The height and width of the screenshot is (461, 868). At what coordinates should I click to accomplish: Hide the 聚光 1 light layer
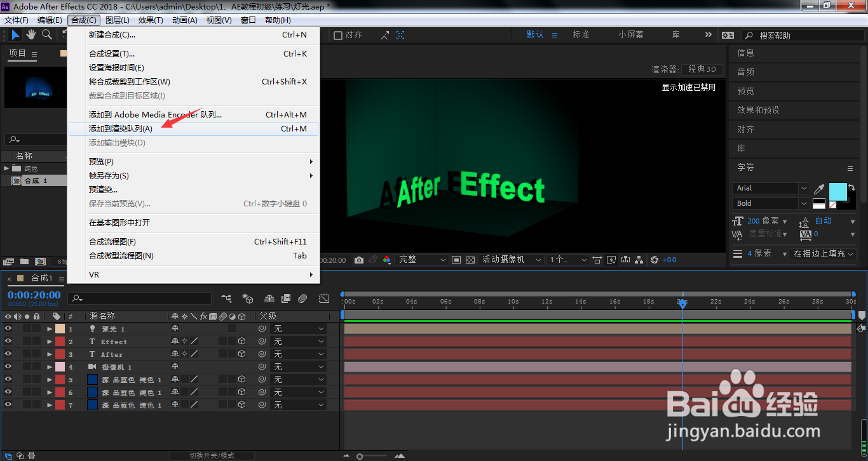[8, 329]
